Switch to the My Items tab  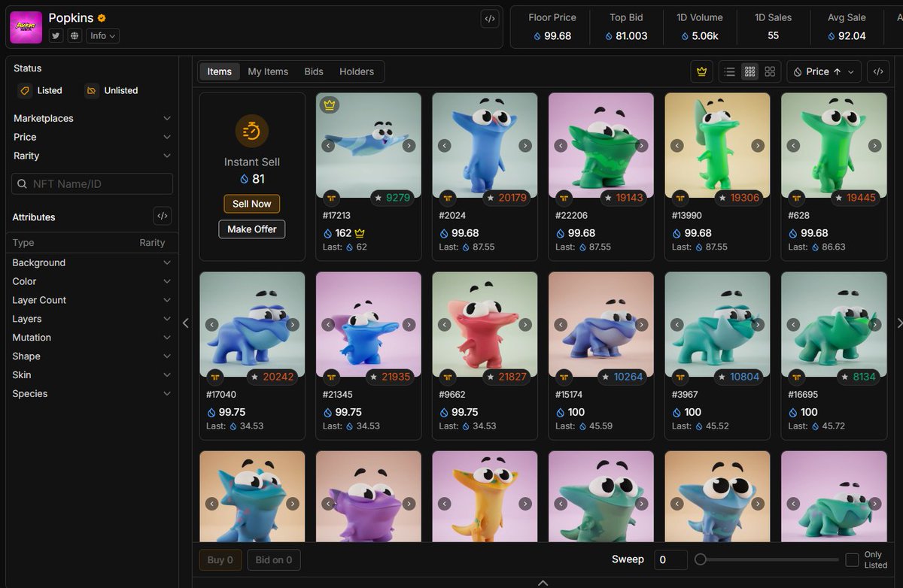pos(268,71)
